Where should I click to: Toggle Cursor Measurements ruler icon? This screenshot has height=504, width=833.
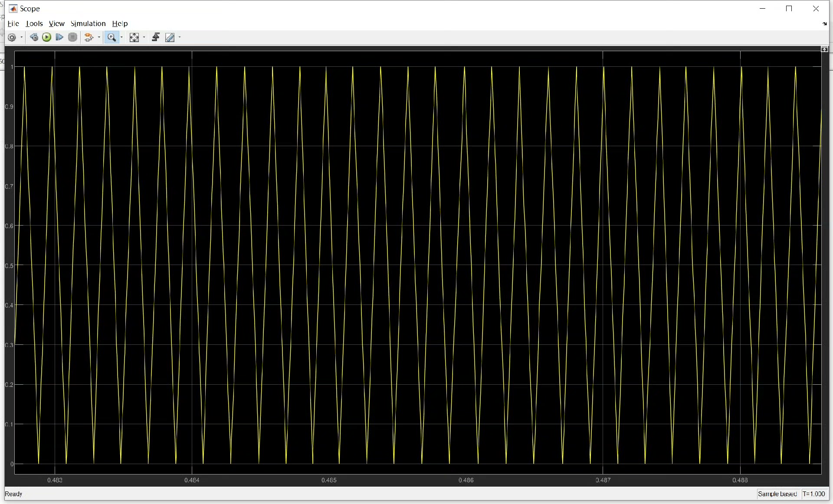(x=170, y=38)
